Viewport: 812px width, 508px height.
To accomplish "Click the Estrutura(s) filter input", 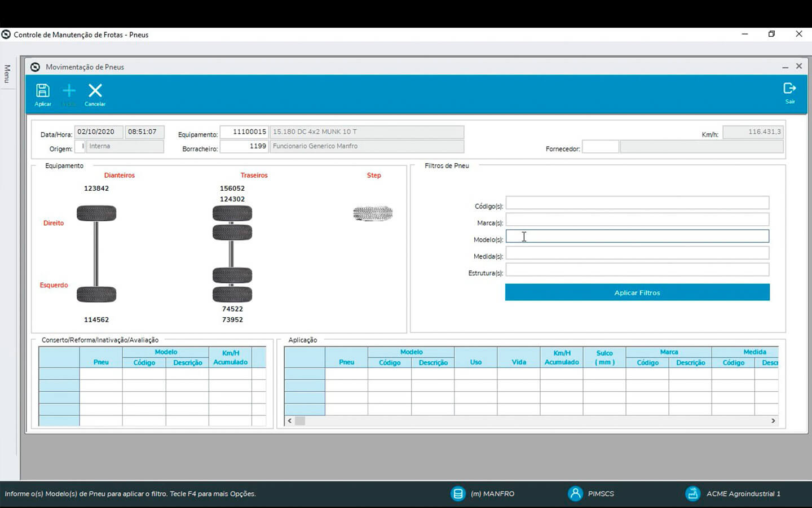I will [x=637, y=270].
